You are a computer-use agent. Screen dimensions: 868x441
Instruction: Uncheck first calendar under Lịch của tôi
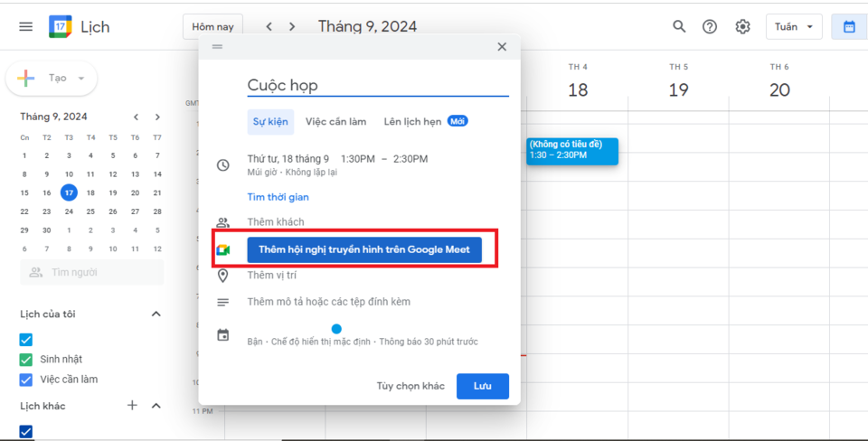pyautogui.click(x=26, y=340)
